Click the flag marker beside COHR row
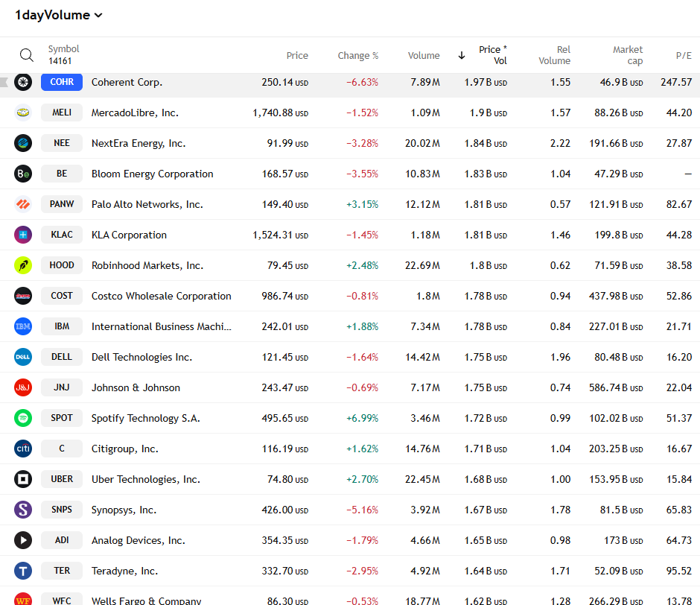Screen dimensions: 700x605 click(x=4, y=82)
